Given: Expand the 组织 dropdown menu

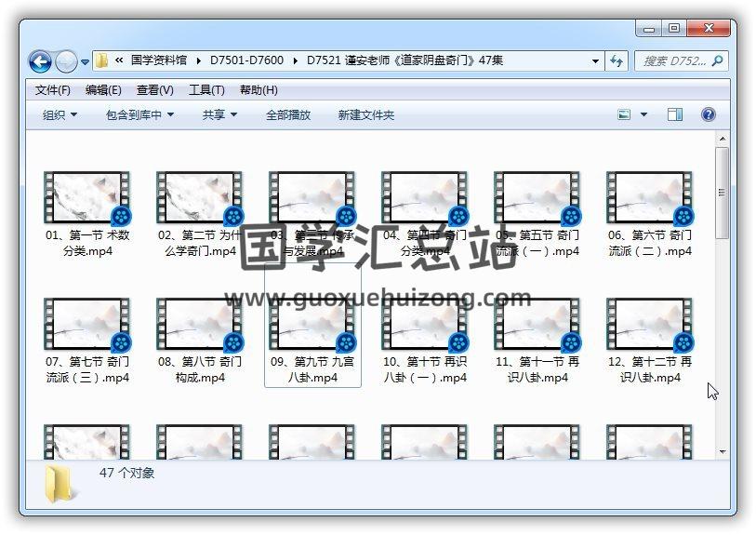Looking at the screenshot, I should click(x=60, y=115).
